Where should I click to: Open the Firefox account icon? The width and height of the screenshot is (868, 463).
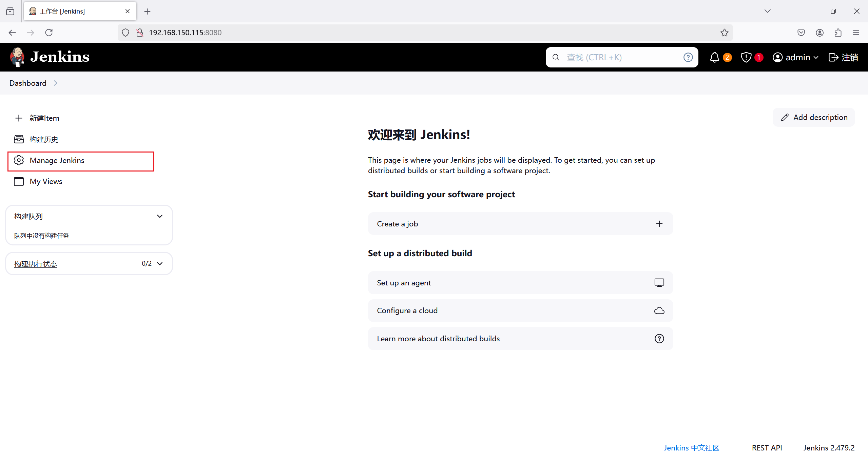pos(819,33)
